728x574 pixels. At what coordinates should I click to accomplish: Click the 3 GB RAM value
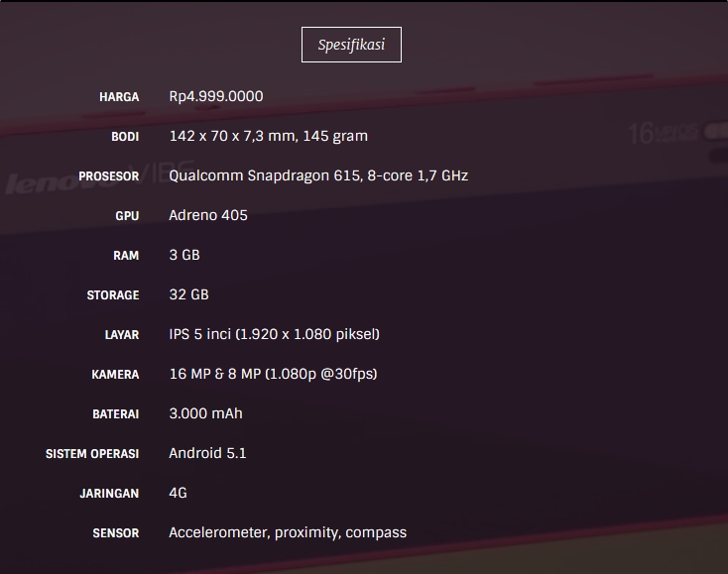[x=184, y=255]
